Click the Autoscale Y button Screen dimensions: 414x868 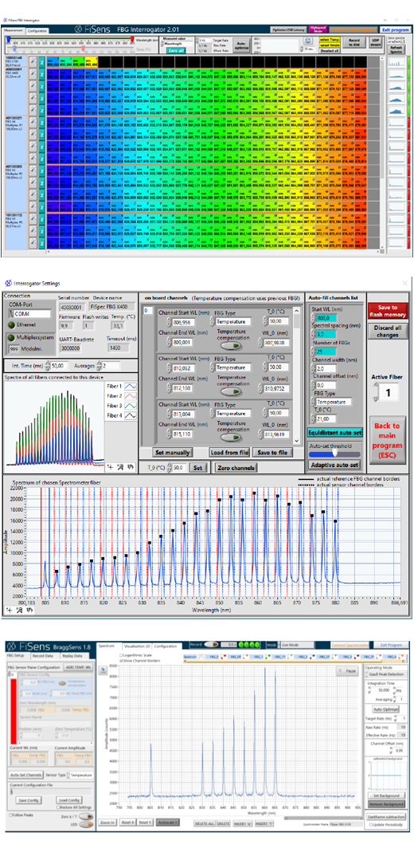167,822
